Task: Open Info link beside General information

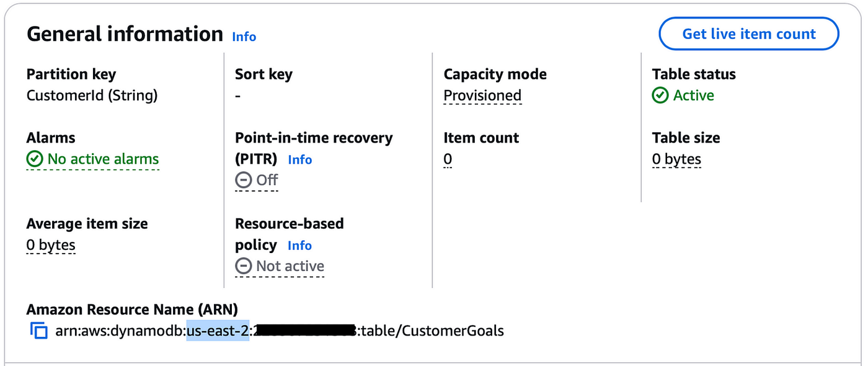Action: point(244,37)
